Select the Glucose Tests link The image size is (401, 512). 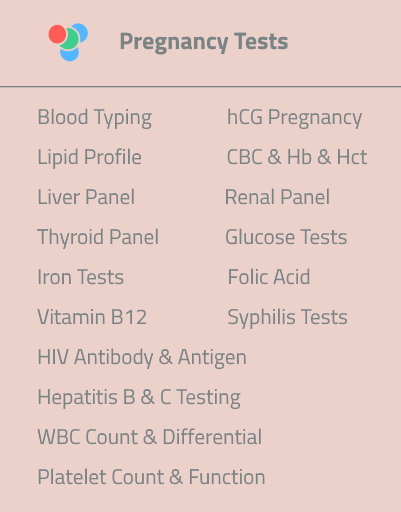click(x=286, y=237)
